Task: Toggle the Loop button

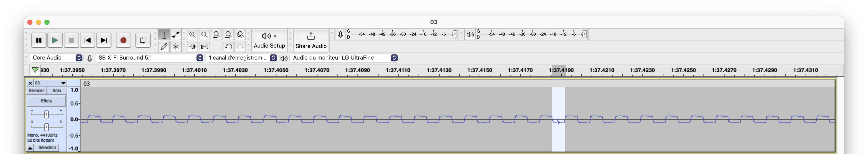Action: 143,40
